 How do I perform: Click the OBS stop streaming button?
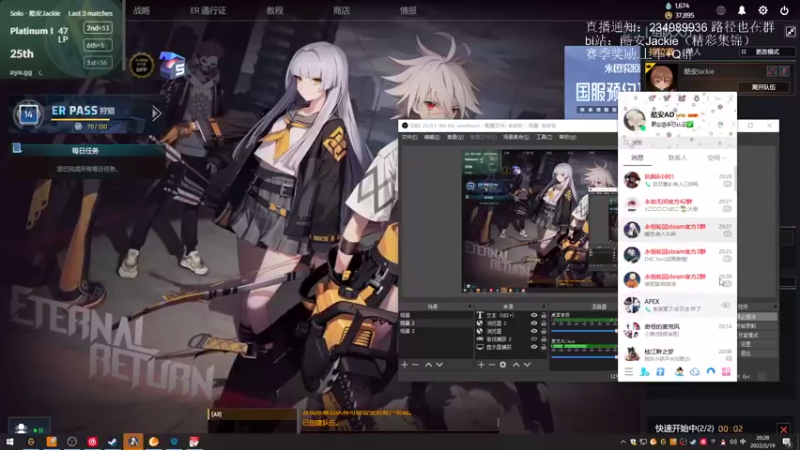[x=757, y=317]
